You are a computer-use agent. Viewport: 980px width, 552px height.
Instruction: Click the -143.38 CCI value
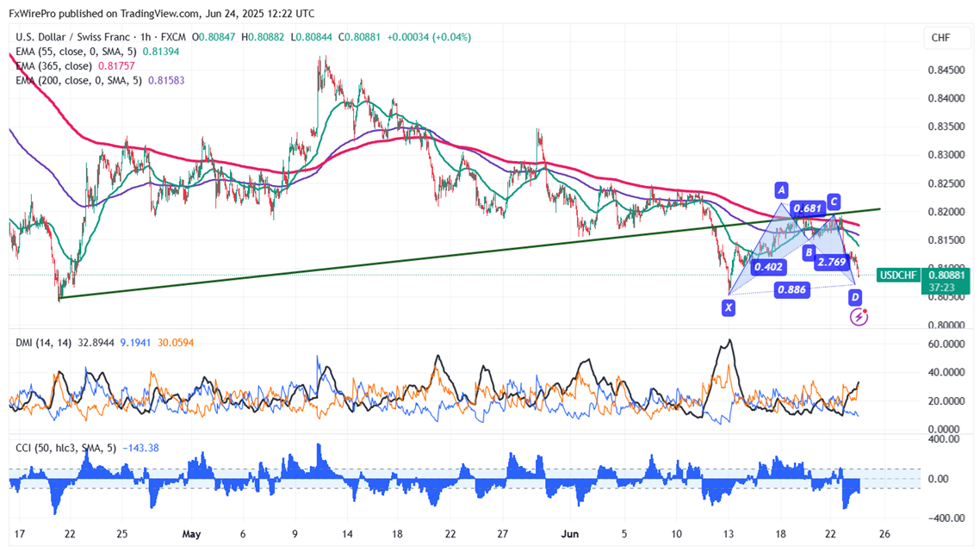pyautogui.click(x=140, y=448)
